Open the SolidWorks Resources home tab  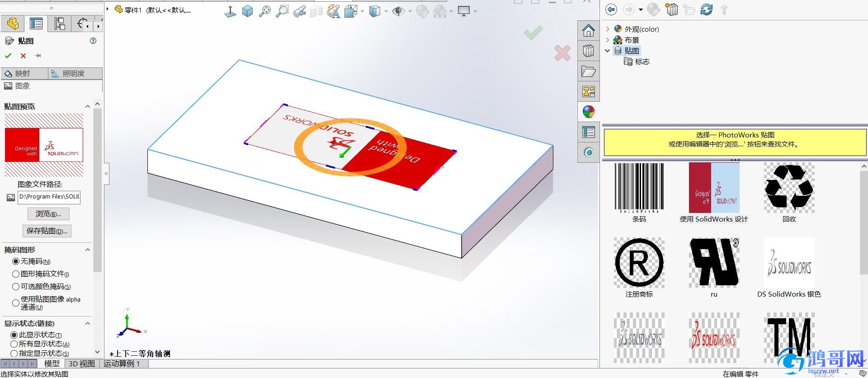(x=588, y=31)
